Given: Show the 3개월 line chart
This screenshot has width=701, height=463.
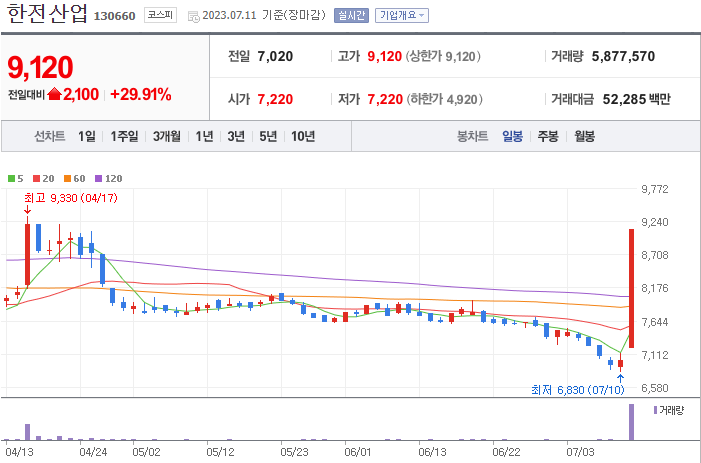Looking at the screenshot, I should point(169,137).
